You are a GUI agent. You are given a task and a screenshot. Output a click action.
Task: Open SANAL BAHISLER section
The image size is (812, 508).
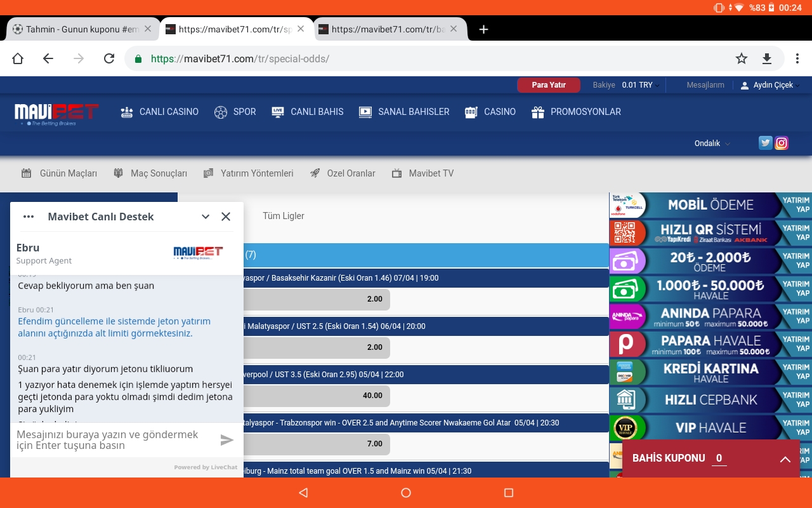pyautogui.click(x=403, y=112)
